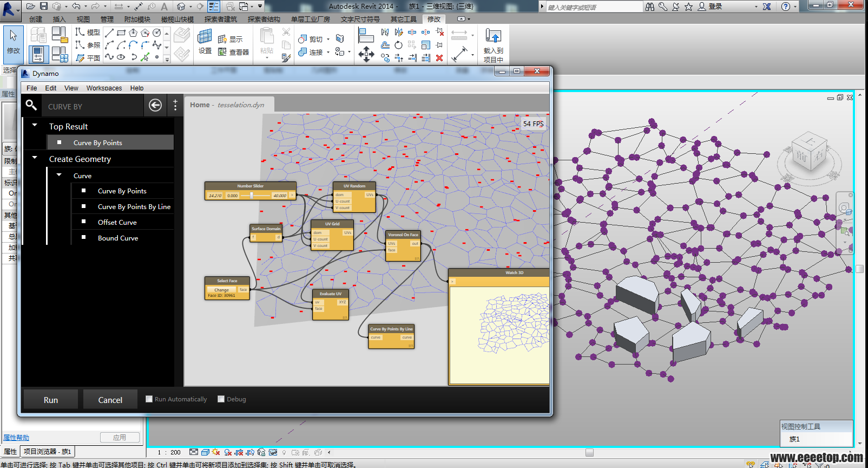
Task: Click the Visual Style cube icon in view control bar
Action: pos(205,452)
